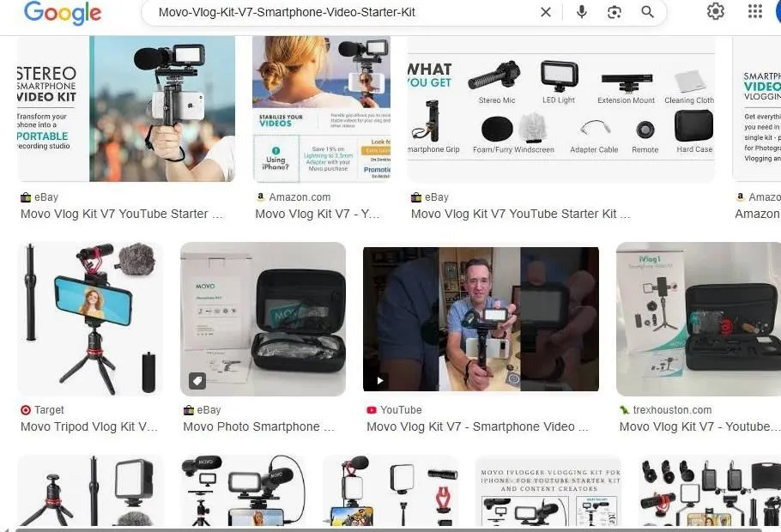
Task: Select the iVlog1 kit box thumbnail
Action: [698, 319]
